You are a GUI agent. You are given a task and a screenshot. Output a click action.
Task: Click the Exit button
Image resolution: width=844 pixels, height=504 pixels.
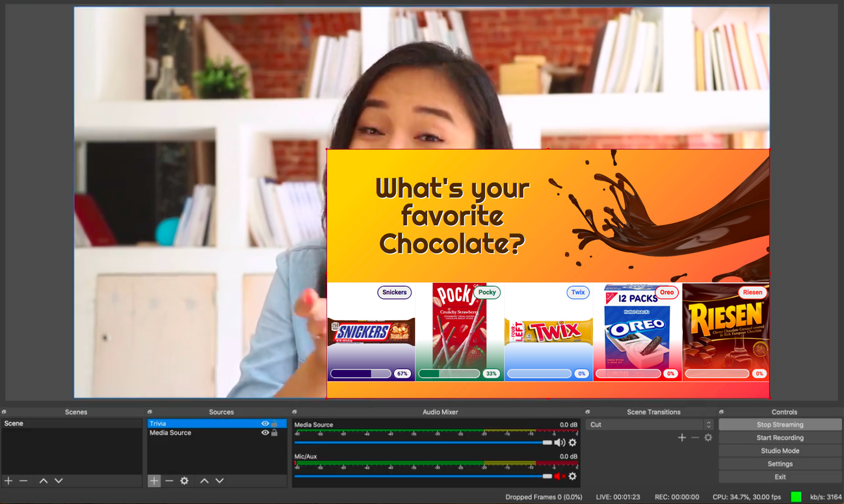coord(780,477)
